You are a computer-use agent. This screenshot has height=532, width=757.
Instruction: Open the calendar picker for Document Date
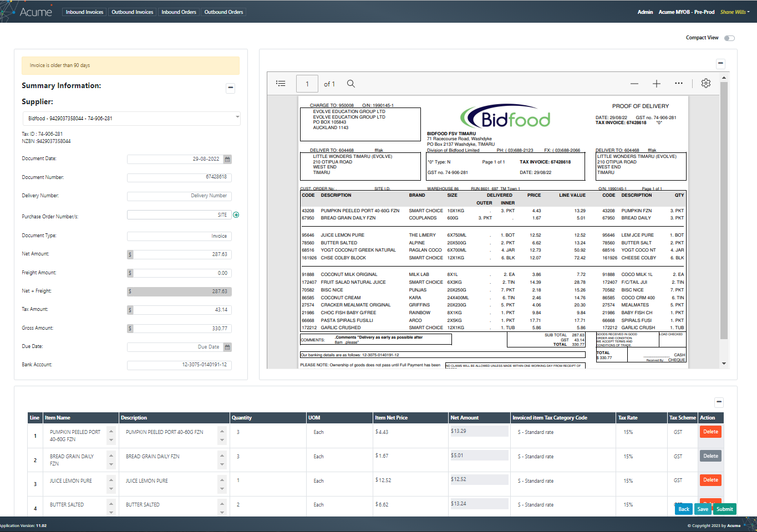click(227, 158)
